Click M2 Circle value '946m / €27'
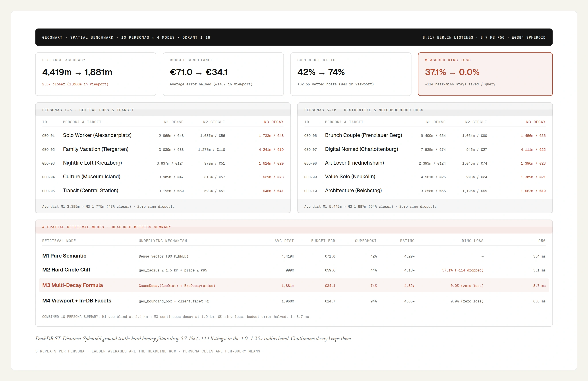 (476, 150)
